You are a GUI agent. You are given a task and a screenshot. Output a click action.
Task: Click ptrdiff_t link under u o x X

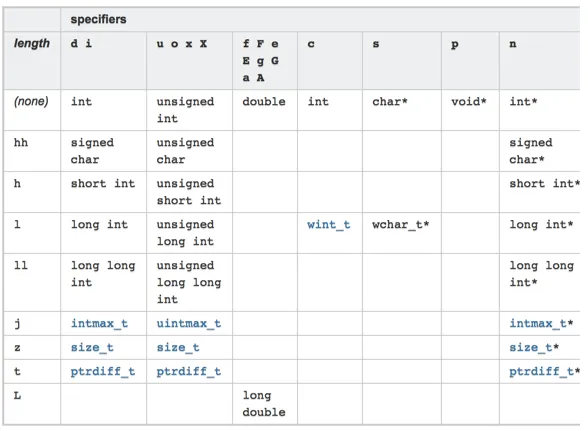click(189, 371)
